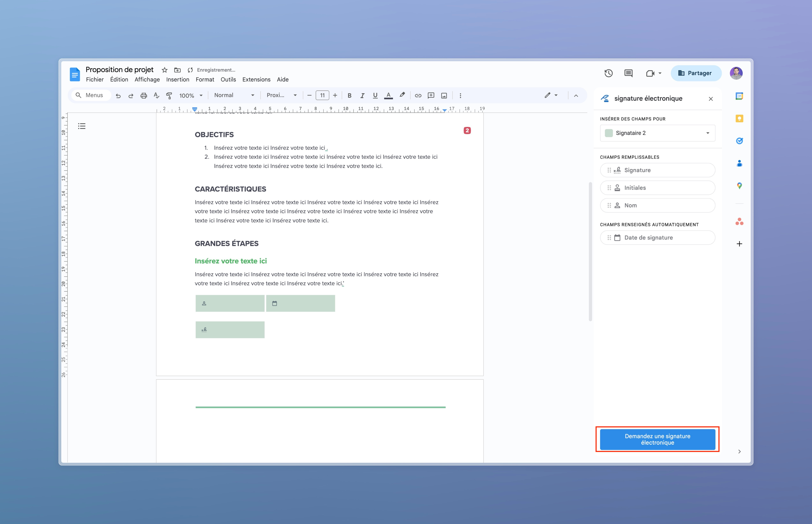
Task: Open the Asana add-on icon
Action: 739,222
